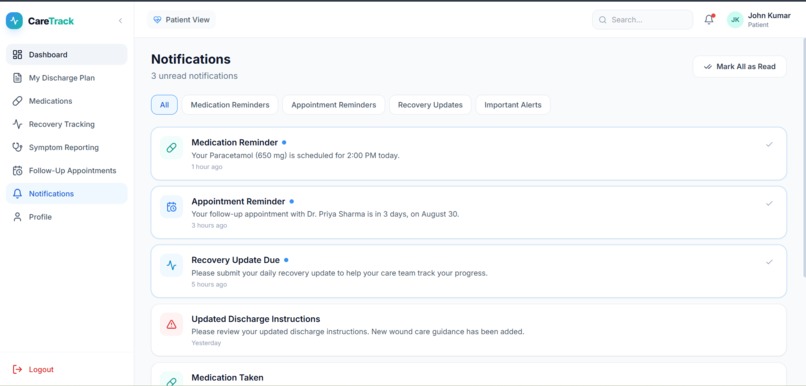
Task: Click the logout arrow icon
Action: pos(17,369)
